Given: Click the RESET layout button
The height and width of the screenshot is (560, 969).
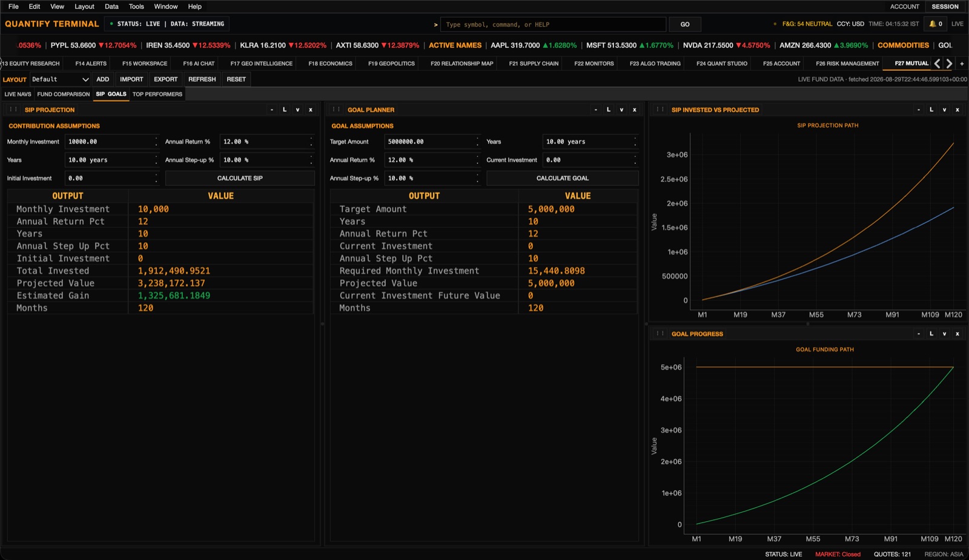Looking at the screenshot, I should (236, 79).
